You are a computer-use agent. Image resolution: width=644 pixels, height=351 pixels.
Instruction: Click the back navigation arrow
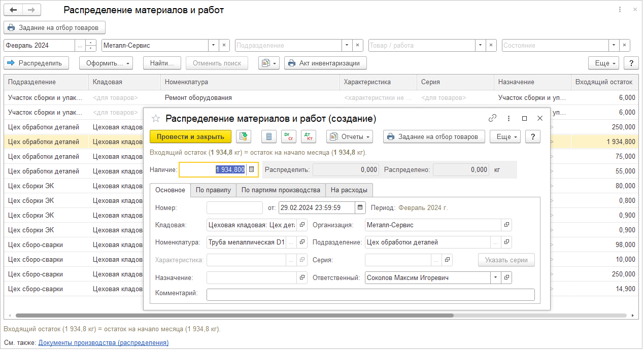coord(14,10)
